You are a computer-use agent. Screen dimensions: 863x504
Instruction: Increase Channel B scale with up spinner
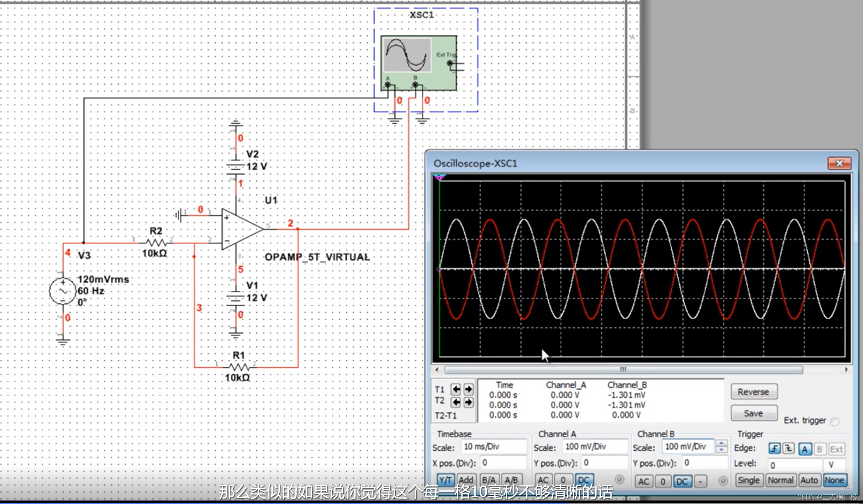pyautogui.click(x=721, y=443)
